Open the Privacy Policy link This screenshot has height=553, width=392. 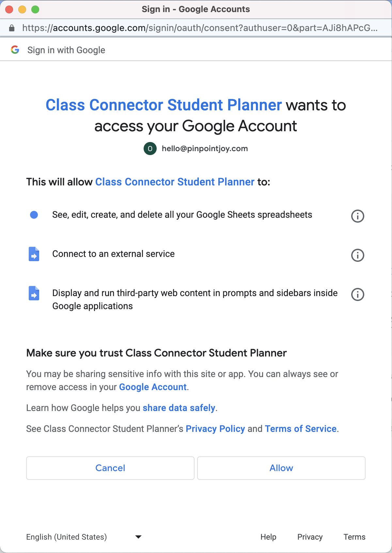[215, 429]
